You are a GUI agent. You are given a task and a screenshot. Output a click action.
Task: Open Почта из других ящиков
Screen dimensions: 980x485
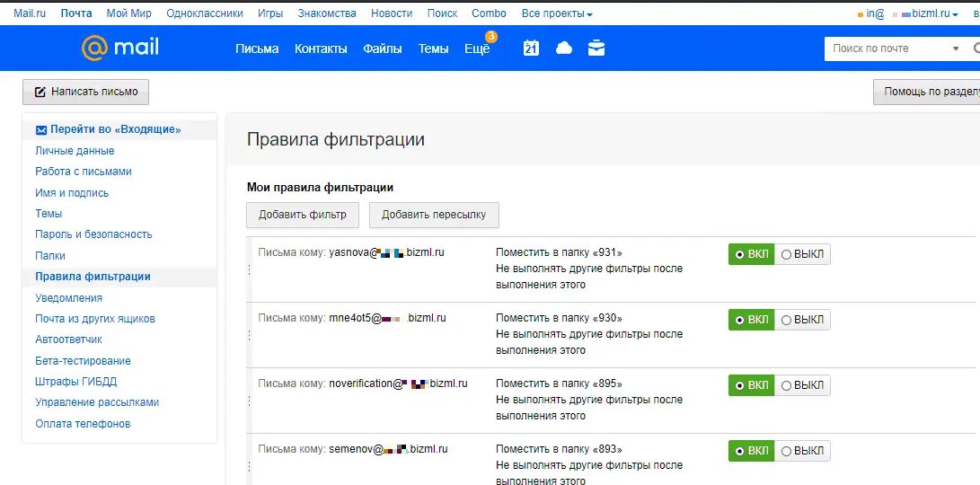(x=95, y=319)
